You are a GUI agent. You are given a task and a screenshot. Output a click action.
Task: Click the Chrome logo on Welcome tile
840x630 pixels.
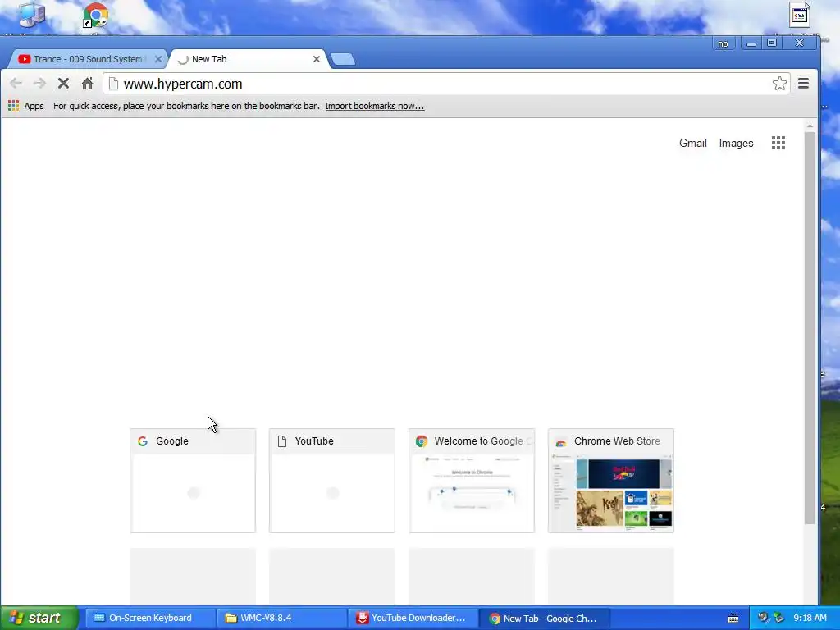pyautogui.click(x=422, y=441)
